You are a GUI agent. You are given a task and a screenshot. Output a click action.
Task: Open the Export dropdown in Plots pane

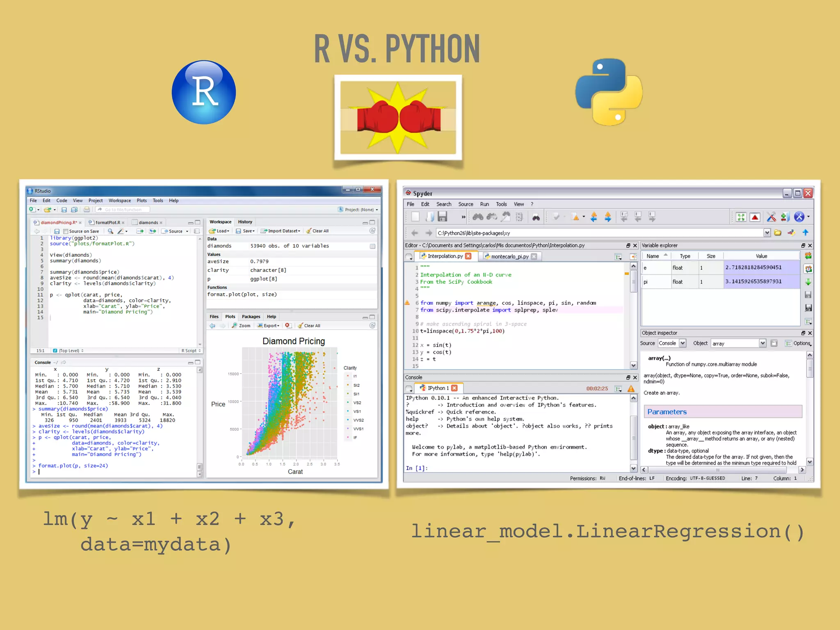click(x=268, y=326)
